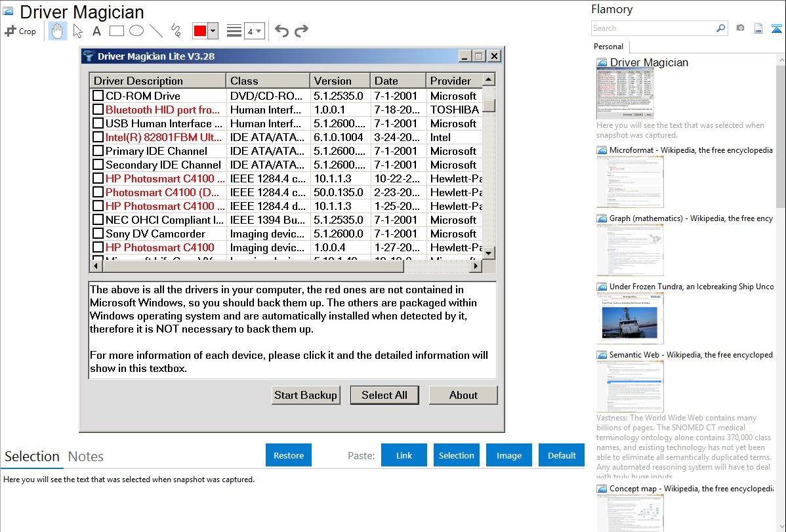Sort by the Provider column header
The height and width of the screenshot is (532, 786).
(x=454, y=81)
